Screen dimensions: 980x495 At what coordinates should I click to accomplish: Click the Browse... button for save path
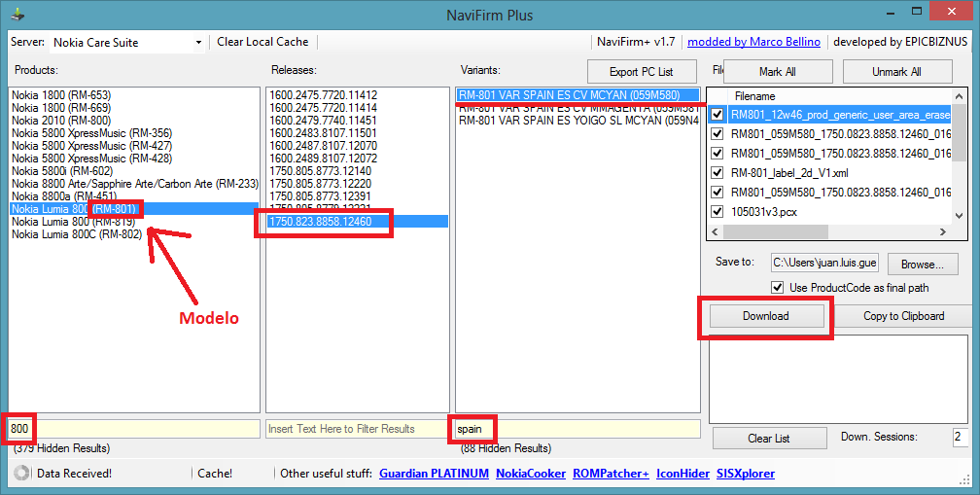(922, 265)
